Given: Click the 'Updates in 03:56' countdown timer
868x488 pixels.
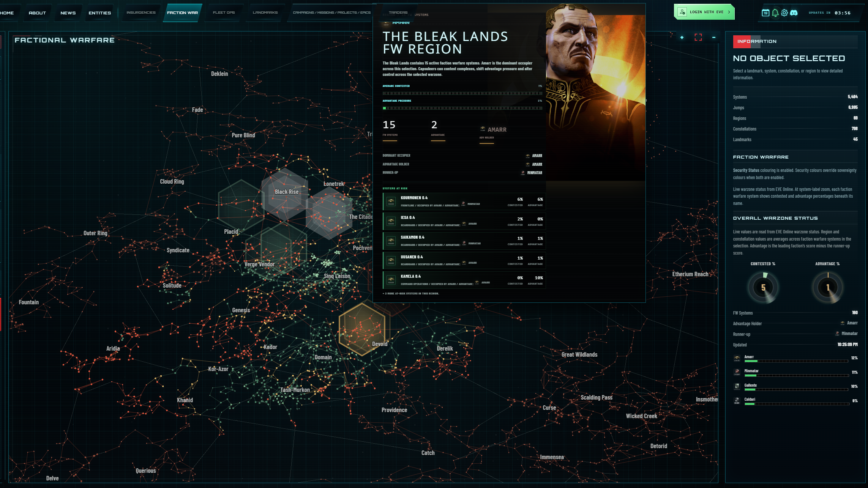Looking at the screenshot, I should (x=830, y=13).
